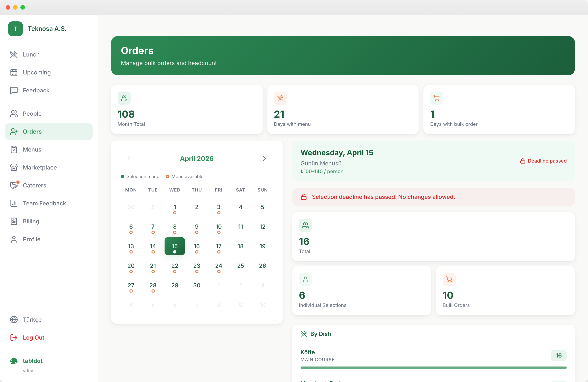Select April 30 on the calendar
Screen dimensions: 588x382
click(197, 286)
